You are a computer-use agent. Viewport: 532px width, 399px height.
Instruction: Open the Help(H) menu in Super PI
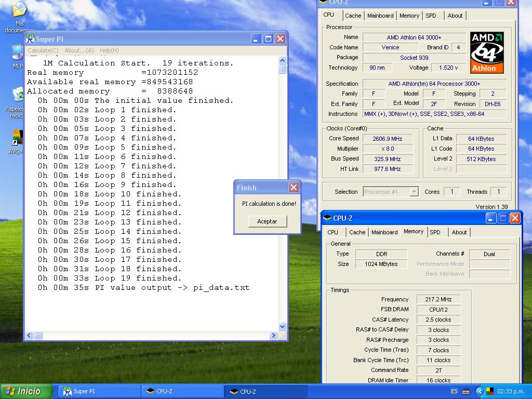pyautogui.click(x=109, y=50)
